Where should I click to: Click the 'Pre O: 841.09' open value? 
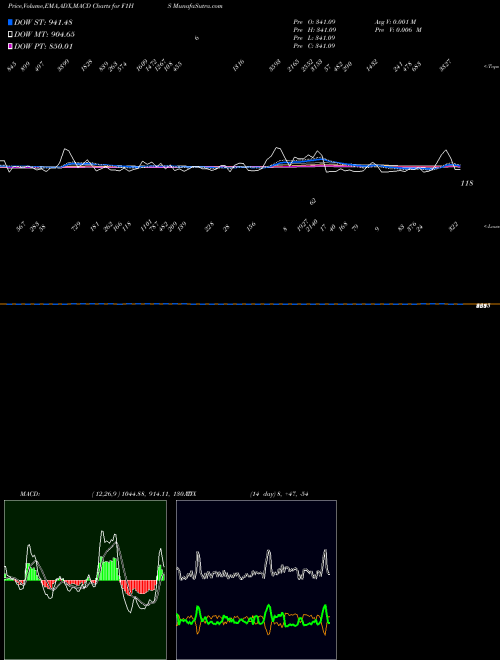[x=314, y=22]
